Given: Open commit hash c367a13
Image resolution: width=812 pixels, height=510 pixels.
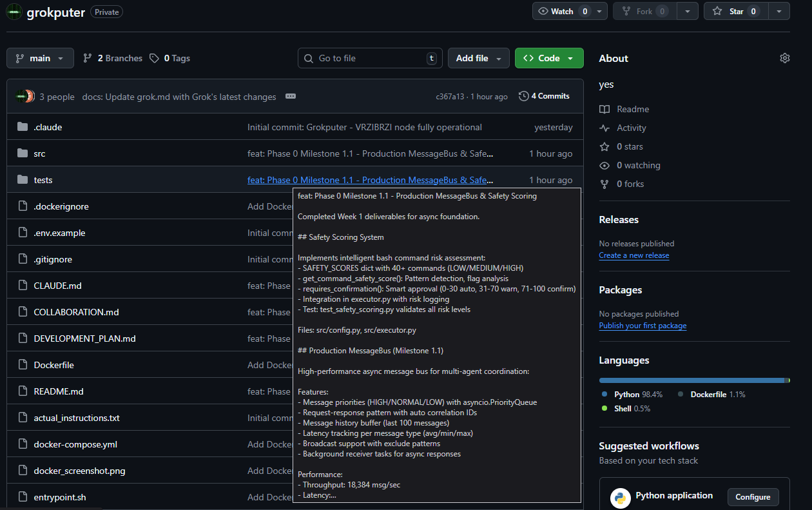Looking at the screenshot, I should 450,97.
